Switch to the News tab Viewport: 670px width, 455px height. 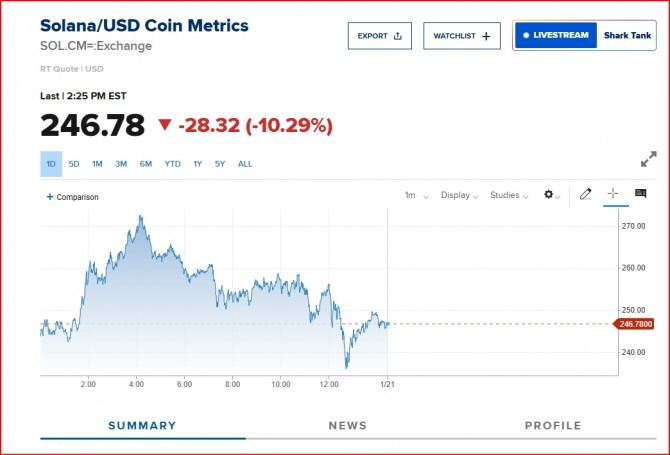347,425
